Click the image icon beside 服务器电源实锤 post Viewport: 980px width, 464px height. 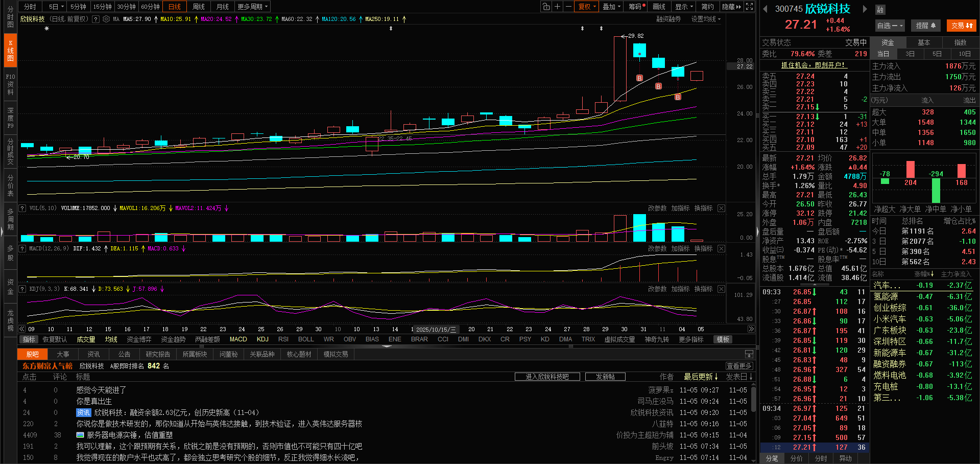pyautogui.click(x=80, y=435)
